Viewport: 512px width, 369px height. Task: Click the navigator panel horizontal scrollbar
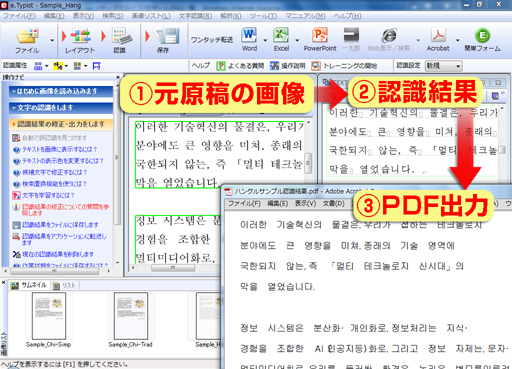coord(56,271)
